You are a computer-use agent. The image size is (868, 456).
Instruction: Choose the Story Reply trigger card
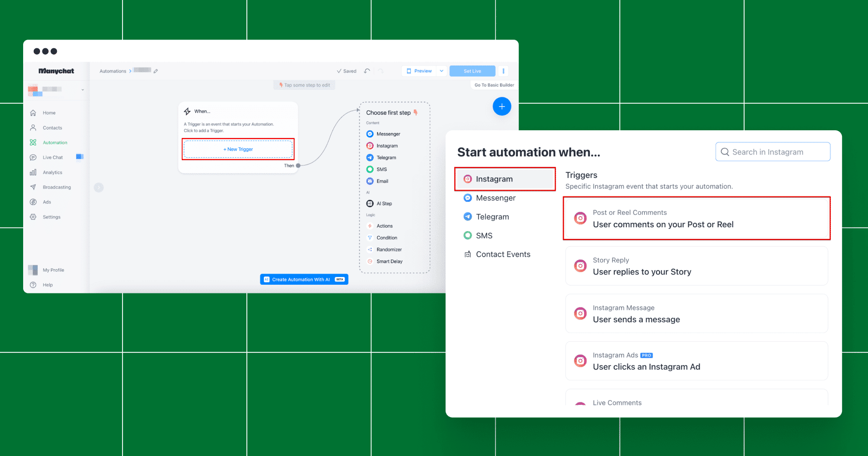coord(696,266)
